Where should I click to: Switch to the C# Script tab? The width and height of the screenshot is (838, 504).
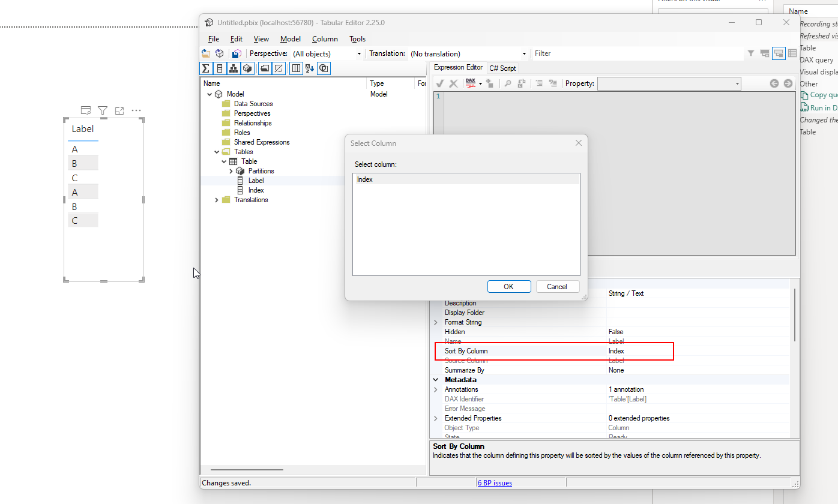[x=502, y=68]
